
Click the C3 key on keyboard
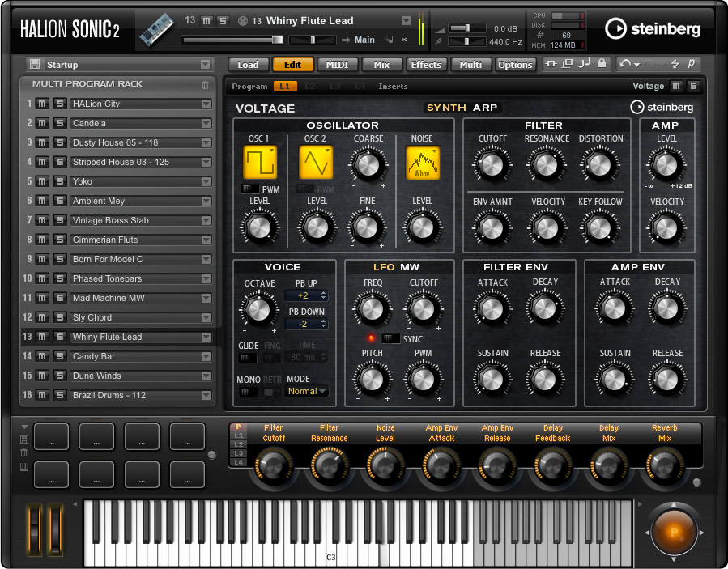click(330, 548)
